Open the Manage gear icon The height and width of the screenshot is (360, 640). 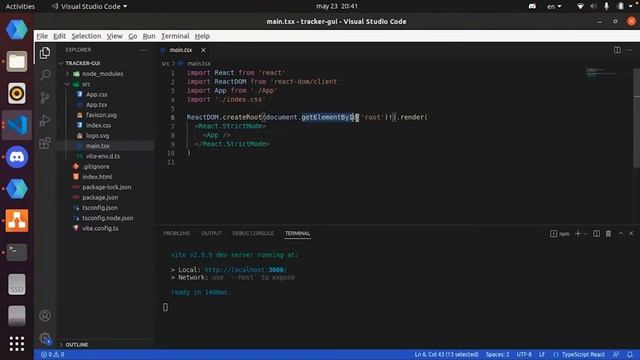point(45,338)
